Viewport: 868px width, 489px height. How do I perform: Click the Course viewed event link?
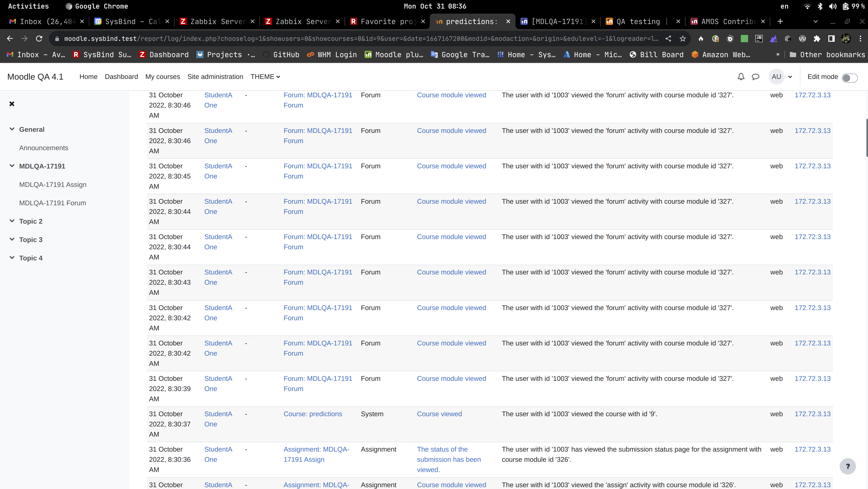point(439,414)
